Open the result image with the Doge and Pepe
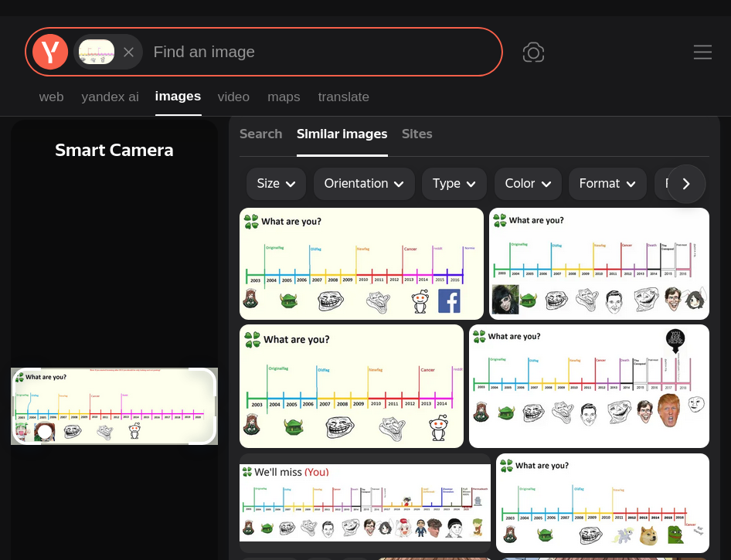 point(603,503)
